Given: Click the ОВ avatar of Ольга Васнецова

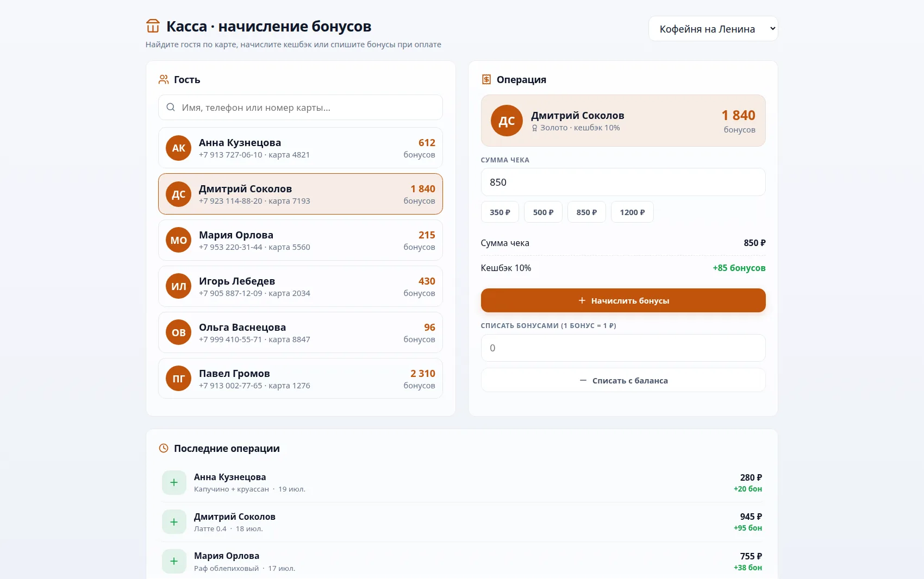Looking at the screenshot, I should pos(179,332).
